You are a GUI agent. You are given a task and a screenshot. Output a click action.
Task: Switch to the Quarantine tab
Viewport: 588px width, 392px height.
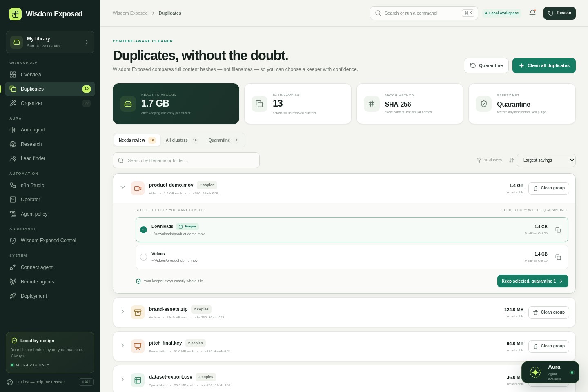tap(224, 140)
